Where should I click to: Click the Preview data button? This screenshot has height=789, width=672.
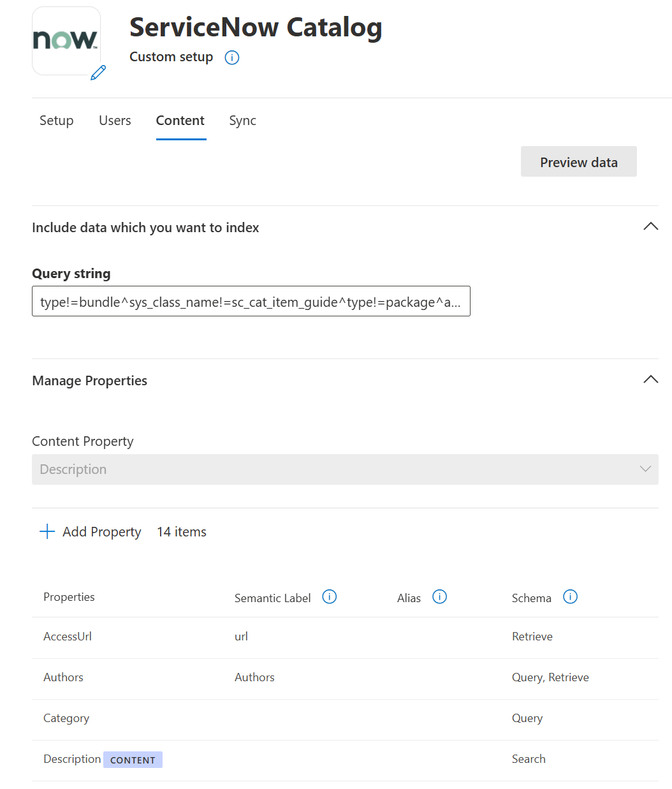click(579, 162)
